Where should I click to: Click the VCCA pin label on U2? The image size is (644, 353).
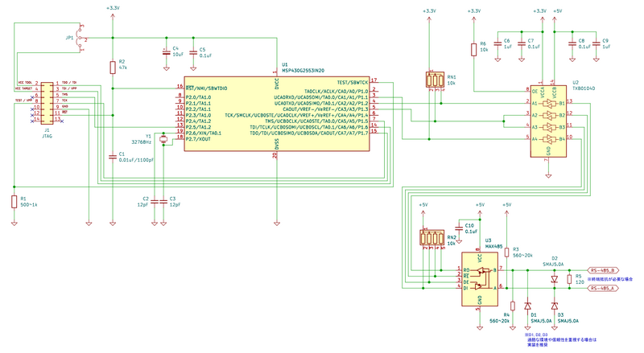543,92
